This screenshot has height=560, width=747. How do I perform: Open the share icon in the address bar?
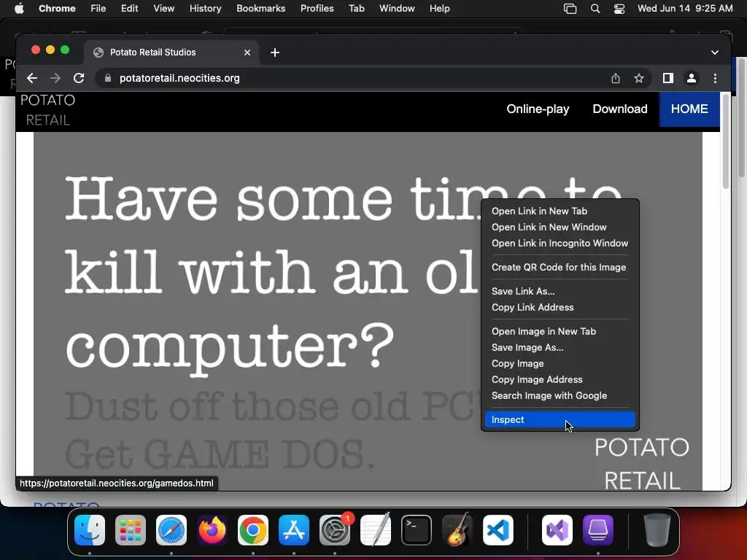click(x=616, y=78)
